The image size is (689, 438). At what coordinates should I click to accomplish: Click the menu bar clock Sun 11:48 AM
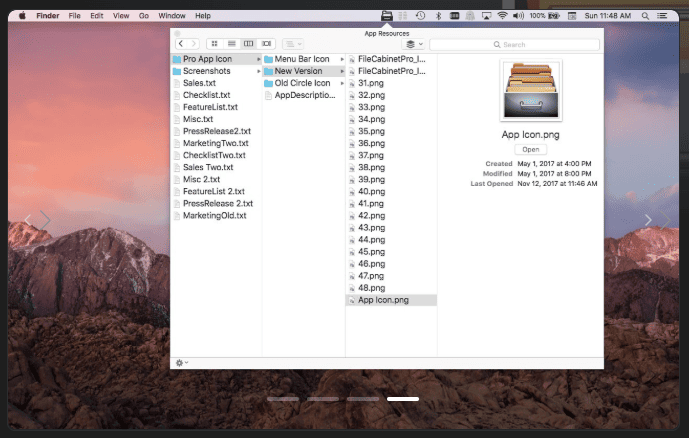pos(608,16)
